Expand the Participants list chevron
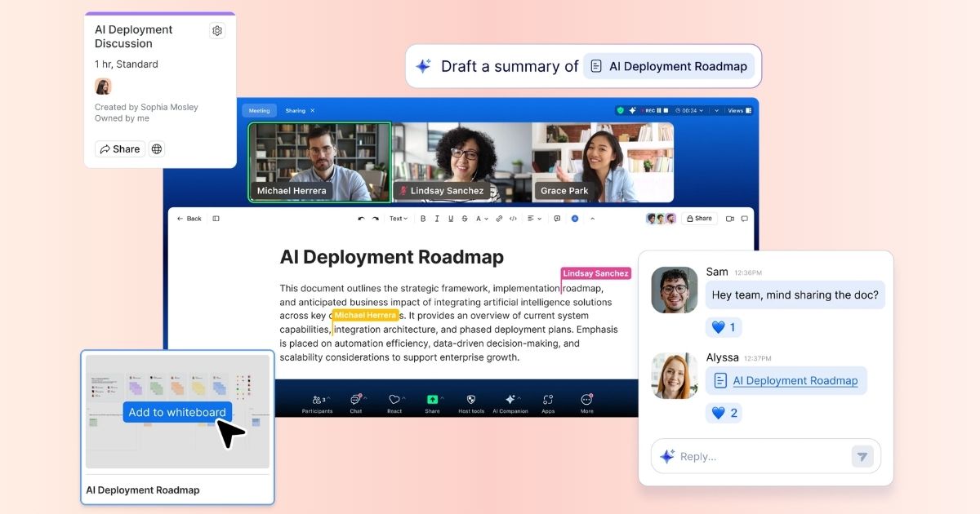The width and height of the screenshot is (980, 514). 330,397
